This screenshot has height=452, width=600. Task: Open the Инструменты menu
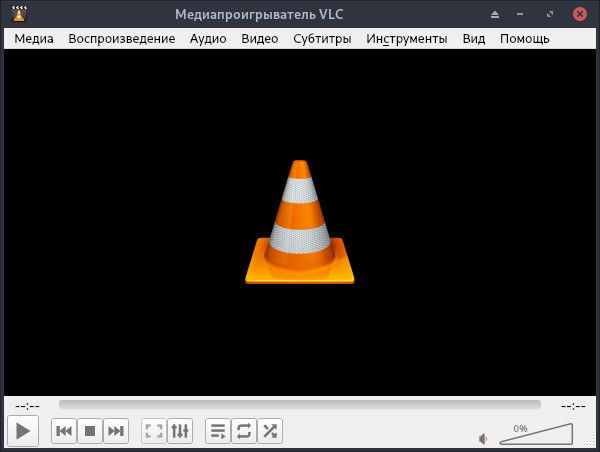pos(407,39)
